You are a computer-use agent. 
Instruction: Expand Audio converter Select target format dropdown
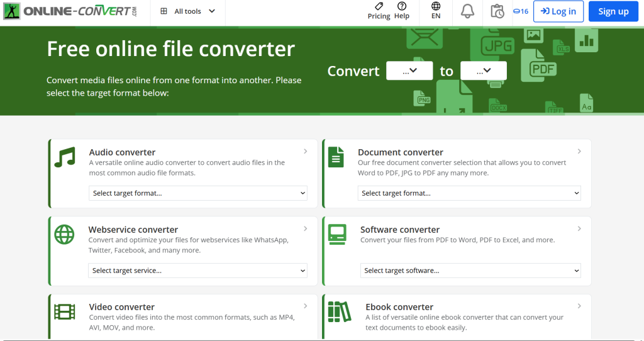197,193
